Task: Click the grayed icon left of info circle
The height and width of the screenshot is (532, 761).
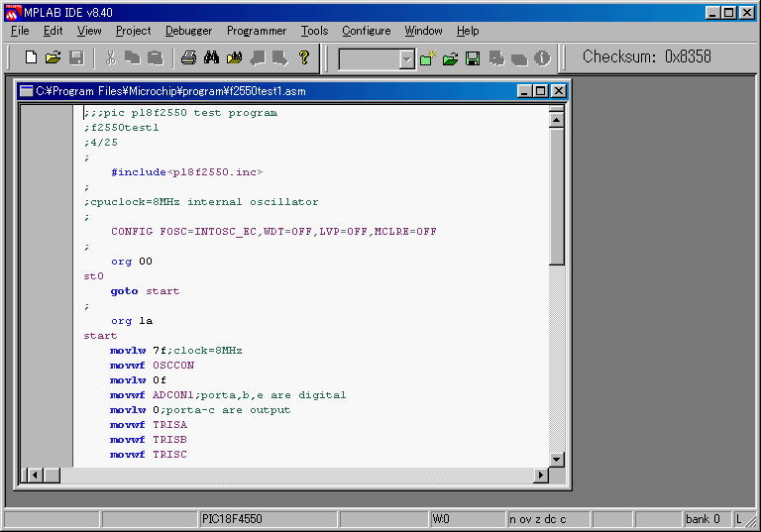Action: coord(519,59)
